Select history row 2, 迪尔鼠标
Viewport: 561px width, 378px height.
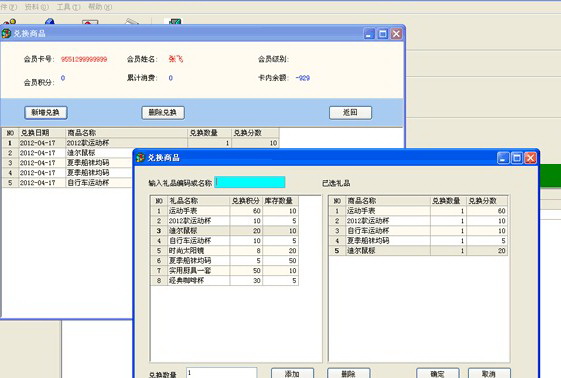(x=68, y=153)
